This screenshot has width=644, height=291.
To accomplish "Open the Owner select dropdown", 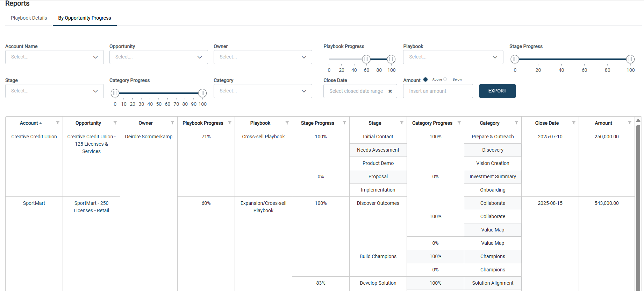I will [x=263, y=57].
